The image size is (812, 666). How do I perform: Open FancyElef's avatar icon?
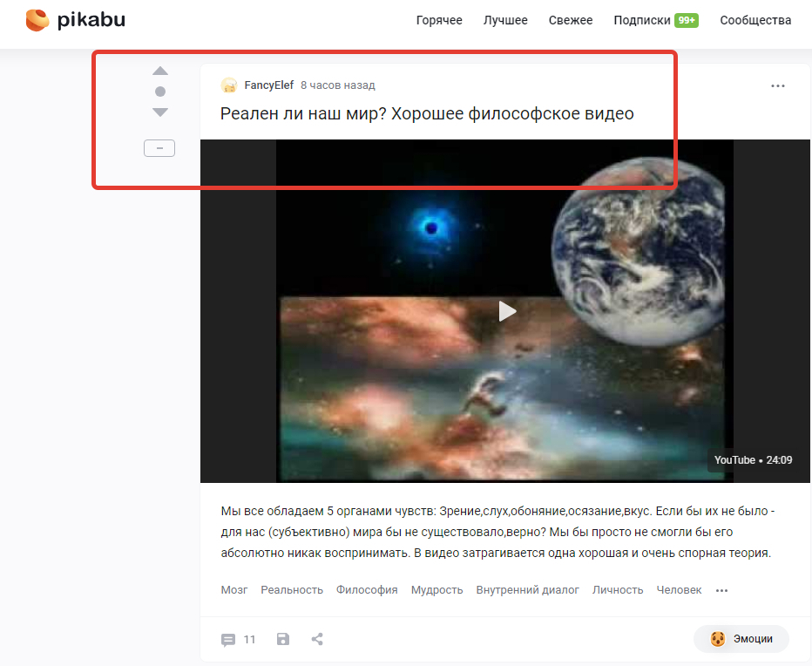229,85
